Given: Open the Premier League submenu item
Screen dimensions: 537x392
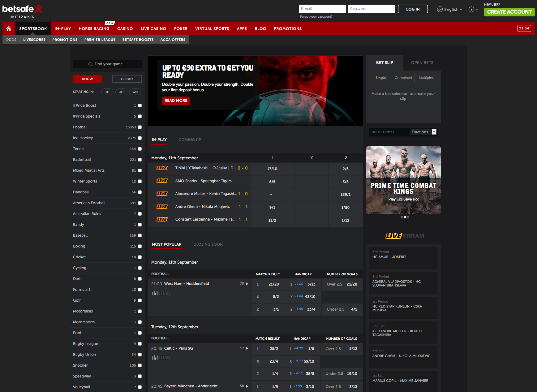Looking at the screenshot, I should pos(100,40).
